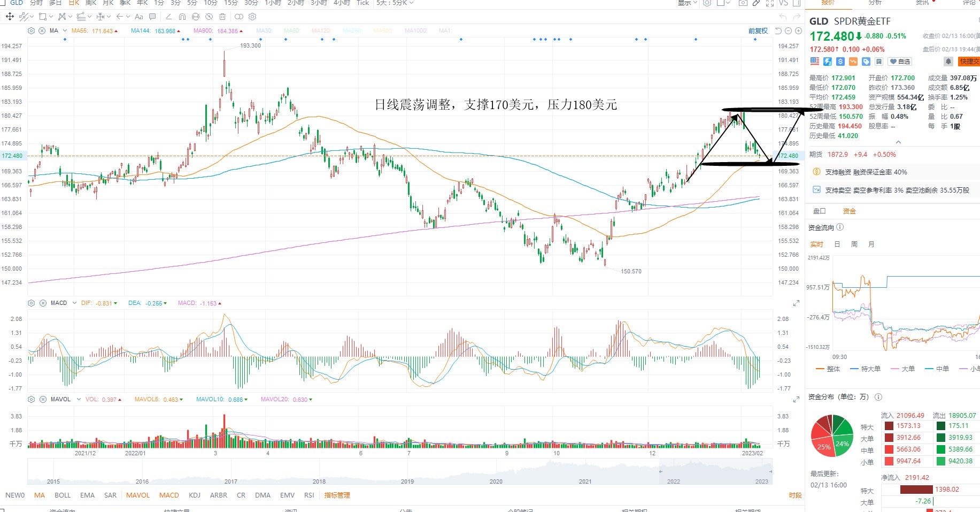
Task: Switch chart to 周K period
Action: (91, 3)
